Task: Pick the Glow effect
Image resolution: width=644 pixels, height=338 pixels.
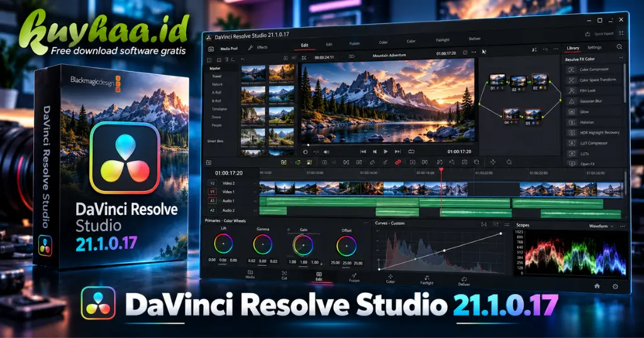Action: click(x=594, y=112)
